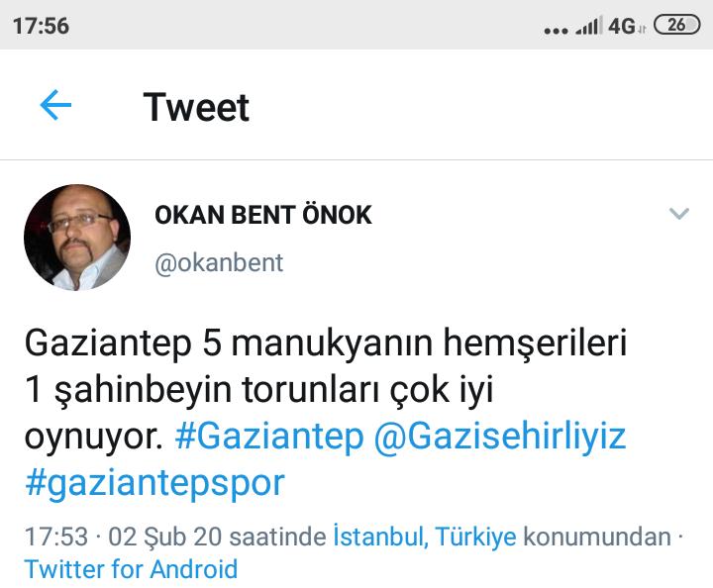Tap the signal strength bars icon
Screen dimensions: 713x588
pyautogui.click(x=589, y=26)
